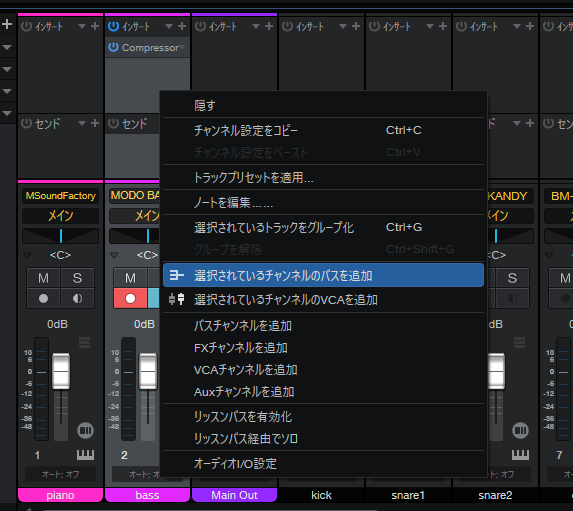
Task: Open piano channel instrument editor round icon
Action: pos(86,430)
